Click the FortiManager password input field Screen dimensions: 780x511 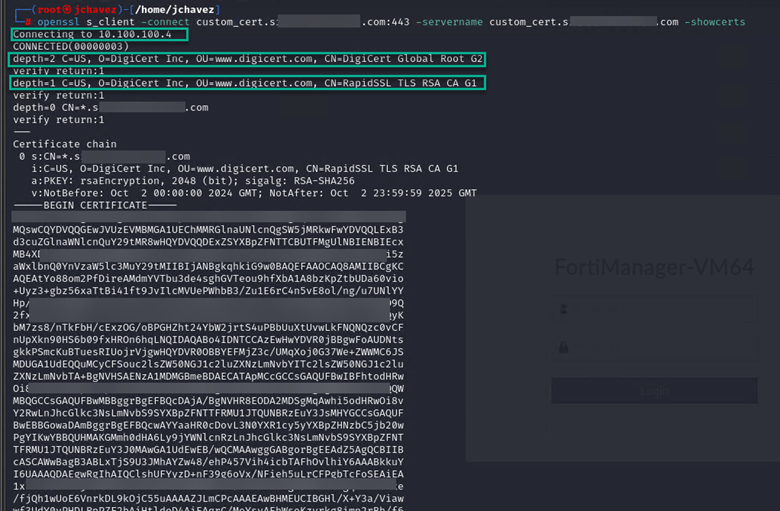(x=654, y=347)
